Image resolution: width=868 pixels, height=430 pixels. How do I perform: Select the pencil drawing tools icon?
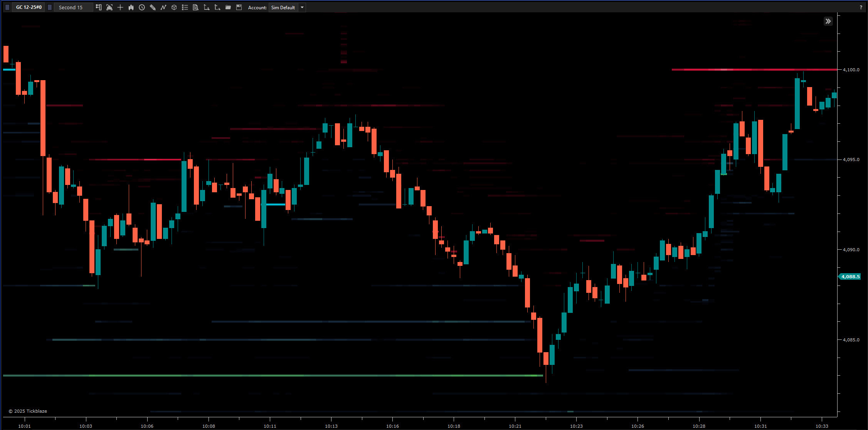tap(153, 7)
